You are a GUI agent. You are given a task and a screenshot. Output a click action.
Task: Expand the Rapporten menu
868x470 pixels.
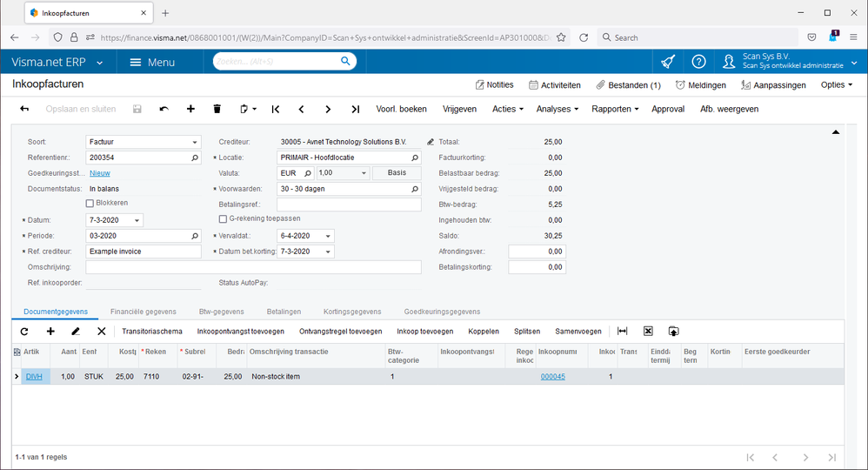615,109
